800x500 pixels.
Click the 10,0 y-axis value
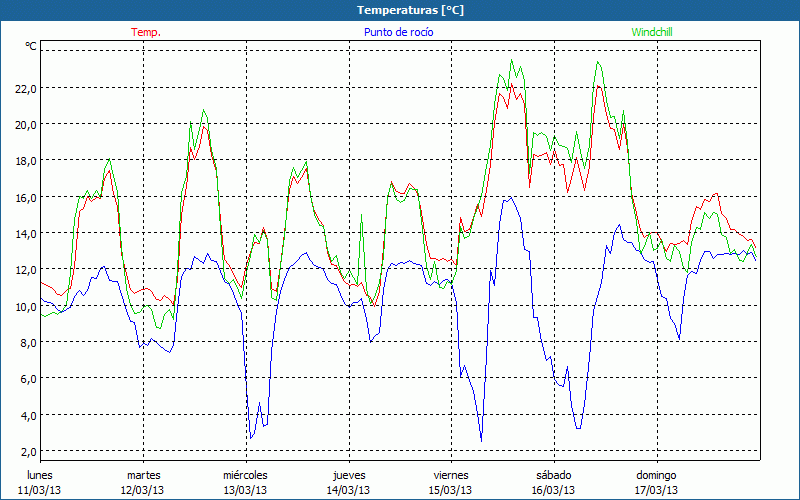(25, 306)
